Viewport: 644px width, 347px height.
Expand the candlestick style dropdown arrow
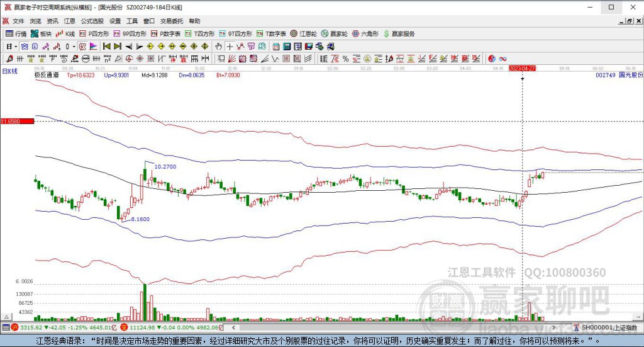(x=74, y=47)
